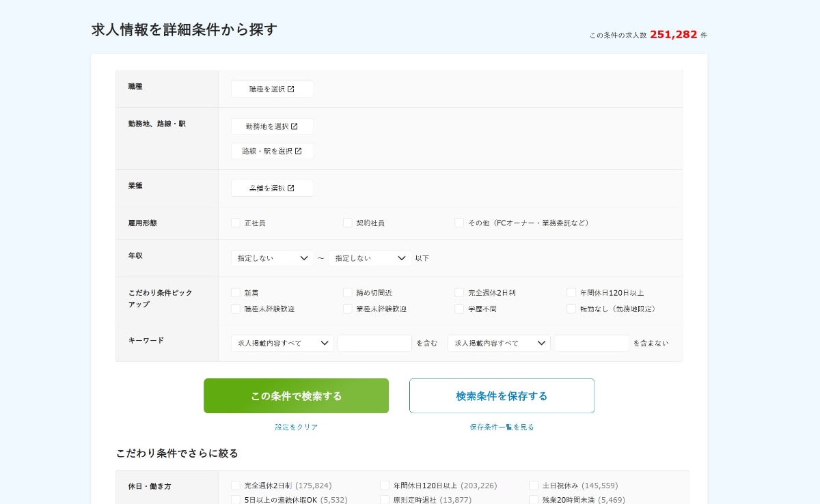820x504 pixels.
Task: Open the 業種を選択 industry selector
Action: click(272, 188)
